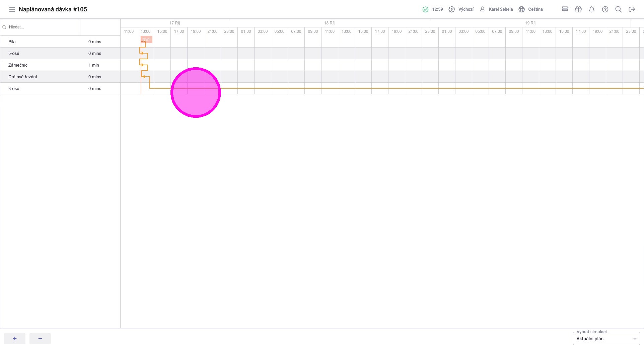Open the Vybrat simulaci dropdown

(606, 339)
